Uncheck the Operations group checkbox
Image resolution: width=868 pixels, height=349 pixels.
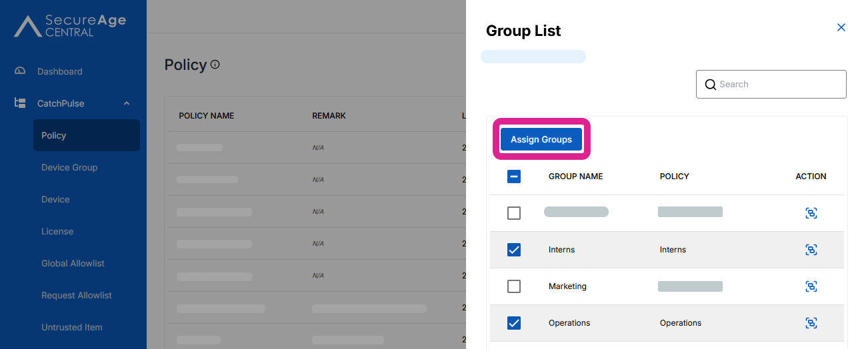coord(514,323)
